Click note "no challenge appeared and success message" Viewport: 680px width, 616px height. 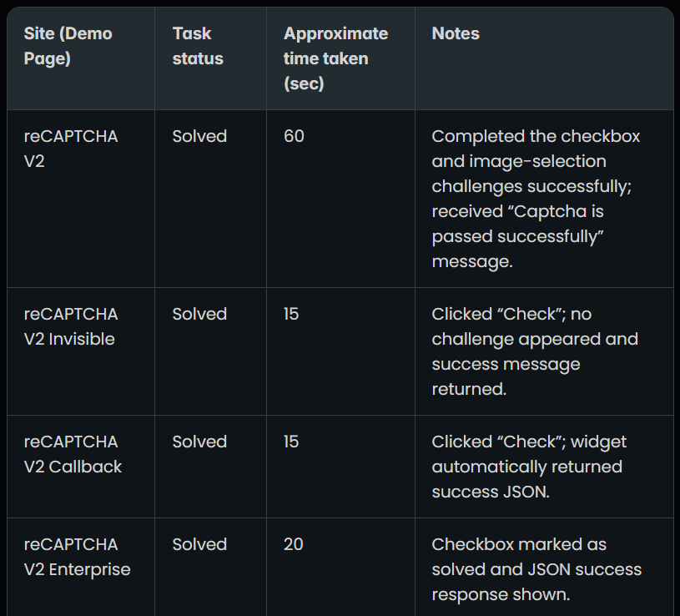point(535,351)
